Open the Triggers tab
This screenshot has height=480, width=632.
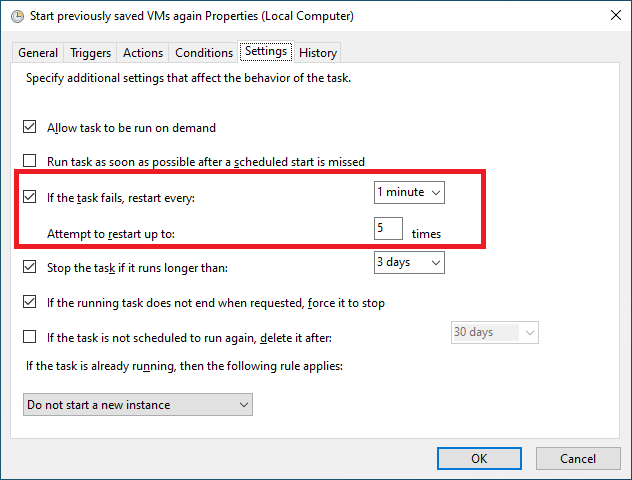90,53
